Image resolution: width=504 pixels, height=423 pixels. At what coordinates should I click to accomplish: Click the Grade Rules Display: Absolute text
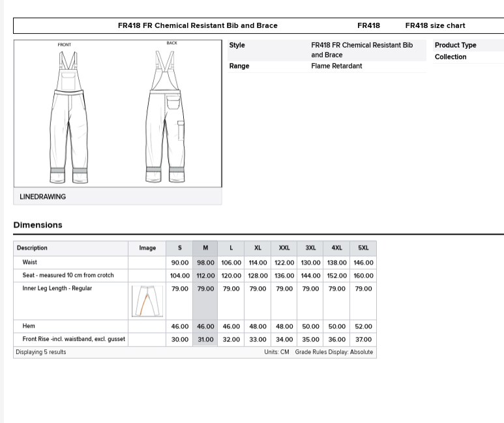pyautogui.click(x=334, y=353)
